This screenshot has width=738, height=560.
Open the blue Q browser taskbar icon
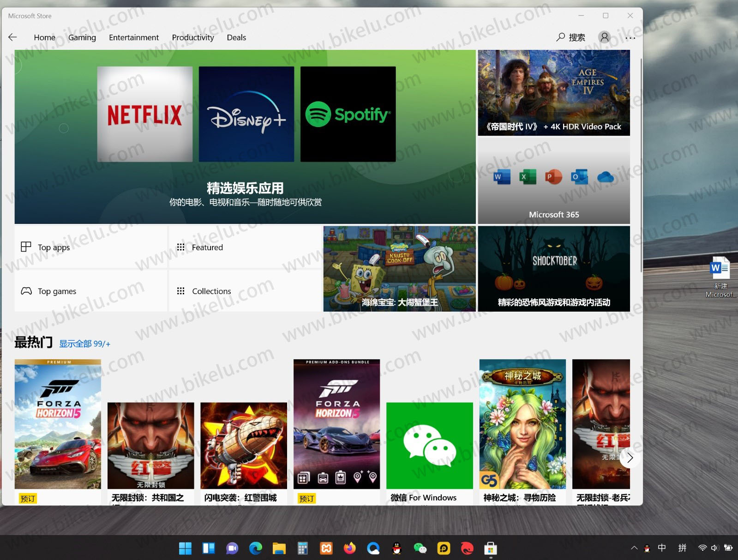373,548
